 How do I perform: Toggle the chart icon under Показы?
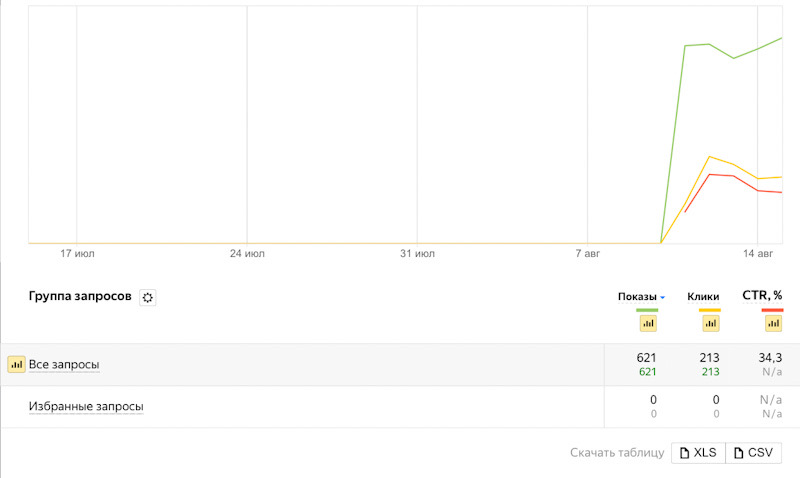648,323
